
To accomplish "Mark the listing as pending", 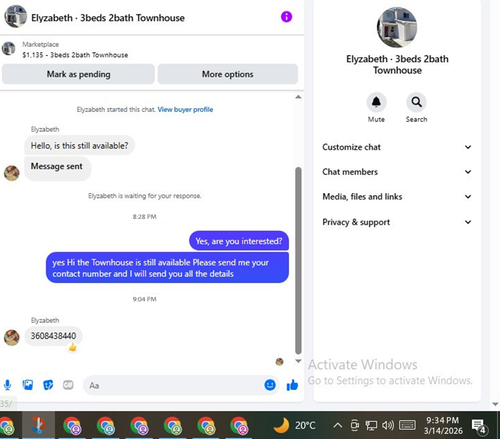I will pyautogui.click(x=78, y=74).
